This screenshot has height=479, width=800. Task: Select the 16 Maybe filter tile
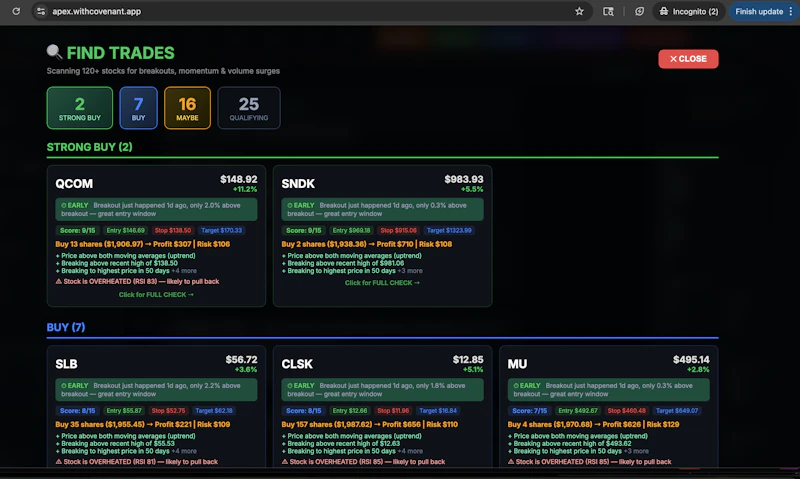click(187, 108)
